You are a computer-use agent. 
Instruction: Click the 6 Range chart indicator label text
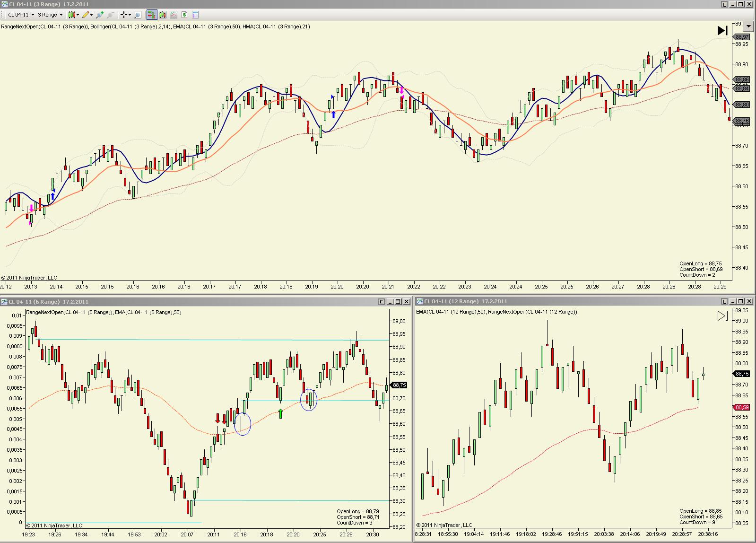pyautogui.click(x=104, y=312)
